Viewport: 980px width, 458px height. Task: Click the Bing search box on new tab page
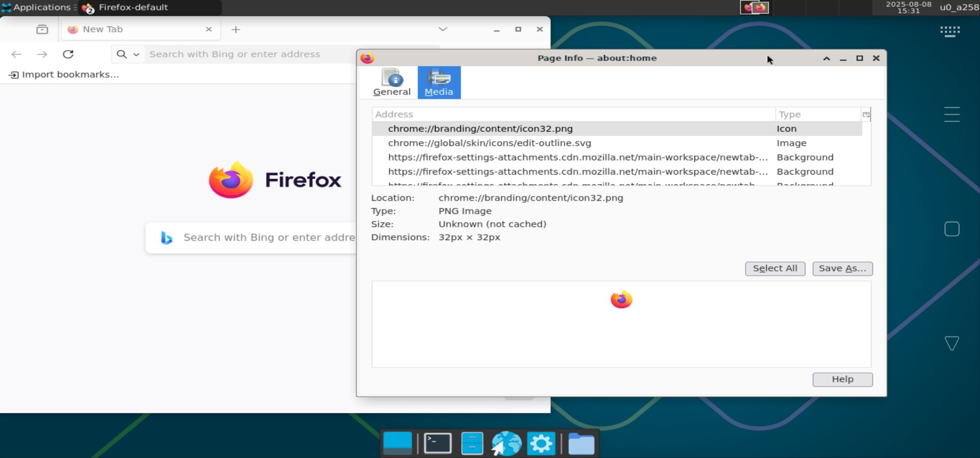(251, 238)
